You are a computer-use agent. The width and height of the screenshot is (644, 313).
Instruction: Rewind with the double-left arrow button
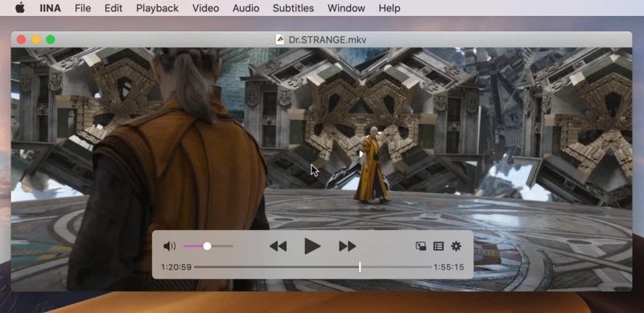coord(278,246)
